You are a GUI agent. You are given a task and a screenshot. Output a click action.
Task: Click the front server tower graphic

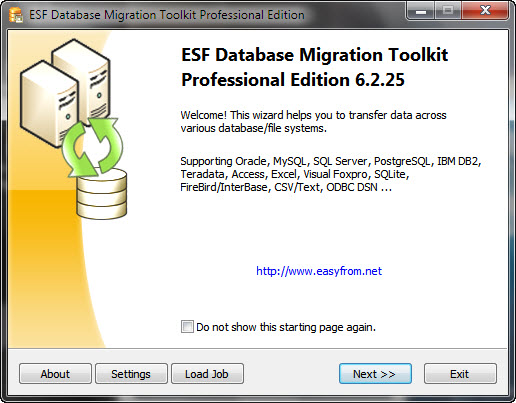click(x=48, y=103)
